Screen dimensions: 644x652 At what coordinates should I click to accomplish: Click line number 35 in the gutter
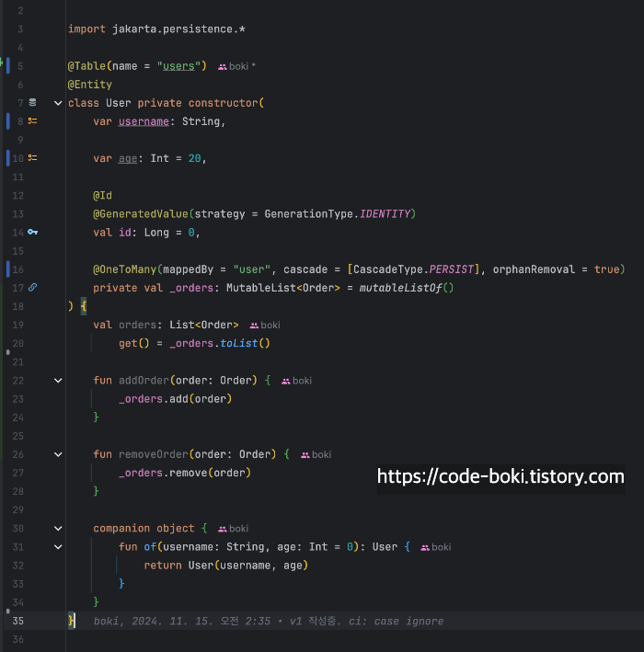click(17, 621)
